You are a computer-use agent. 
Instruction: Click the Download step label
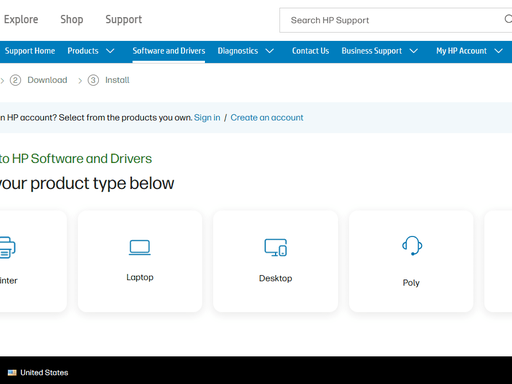(47, 80)
